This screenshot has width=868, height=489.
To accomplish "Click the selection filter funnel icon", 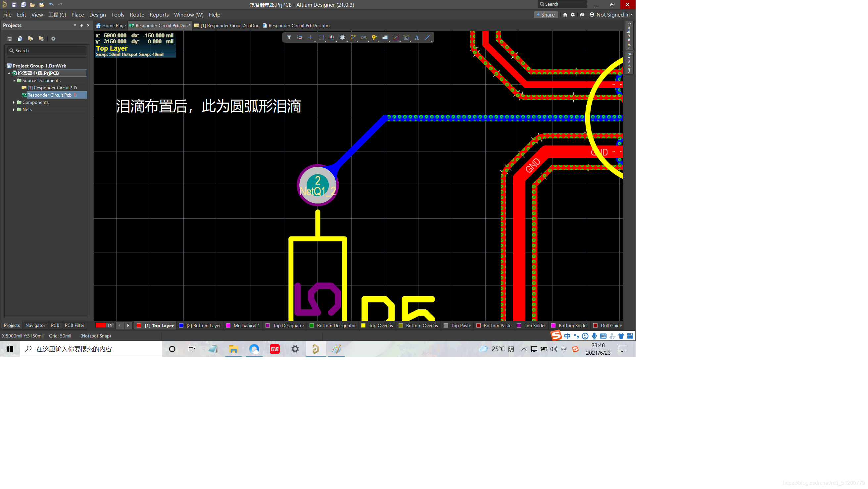I will coord(289,37).
